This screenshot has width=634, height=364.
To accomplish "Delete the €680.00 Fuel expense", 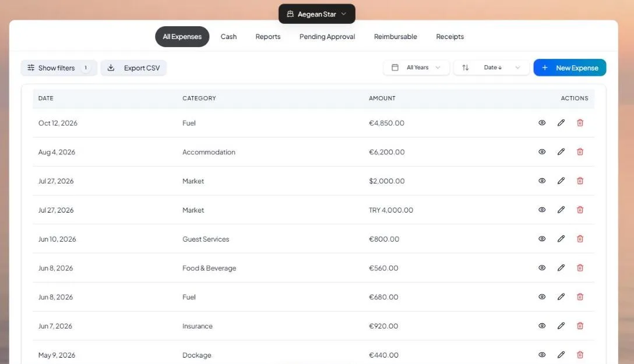I will (580, 297).
